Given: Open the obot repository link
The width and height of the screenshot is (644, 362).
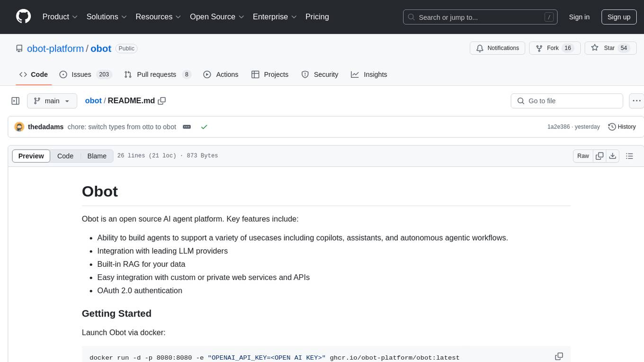Looking at the screenshot, I should 101,48.
